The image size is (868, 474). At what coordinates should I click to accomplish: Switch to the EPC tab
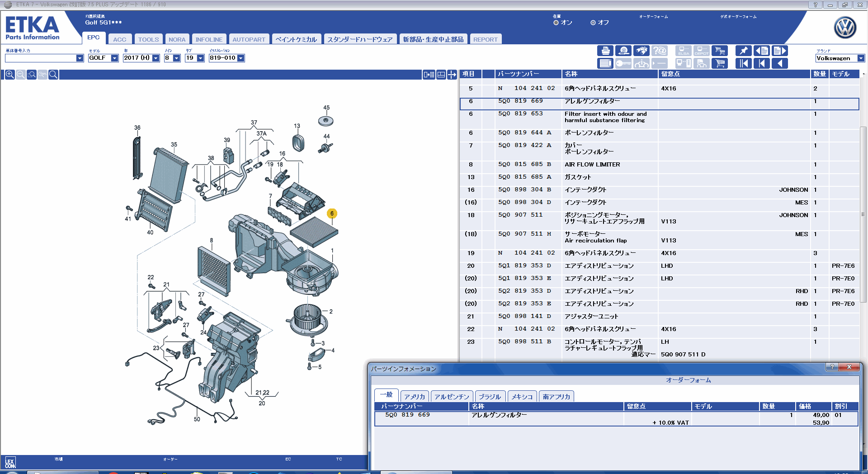94,38
